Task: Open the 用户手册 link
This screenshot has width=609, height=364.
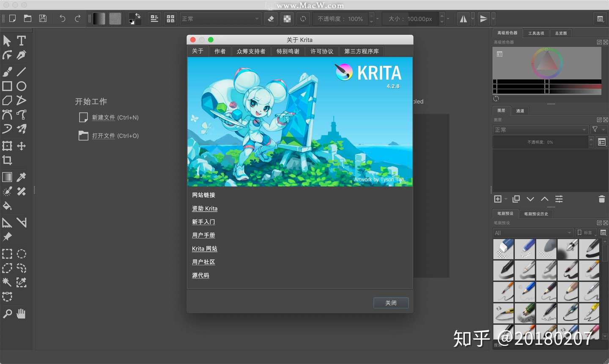Action: point(203,235)
